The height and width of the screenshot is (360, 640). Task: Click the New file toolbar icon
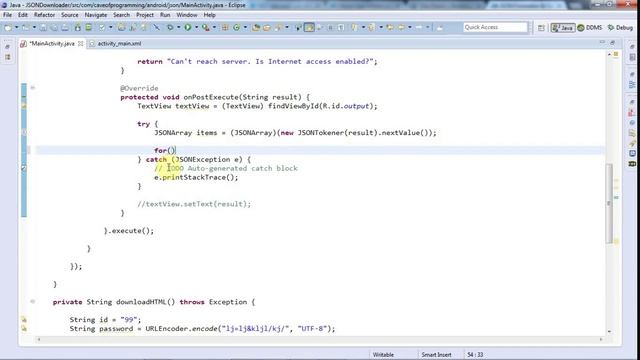pyautogui.click(x=8, y=27)
